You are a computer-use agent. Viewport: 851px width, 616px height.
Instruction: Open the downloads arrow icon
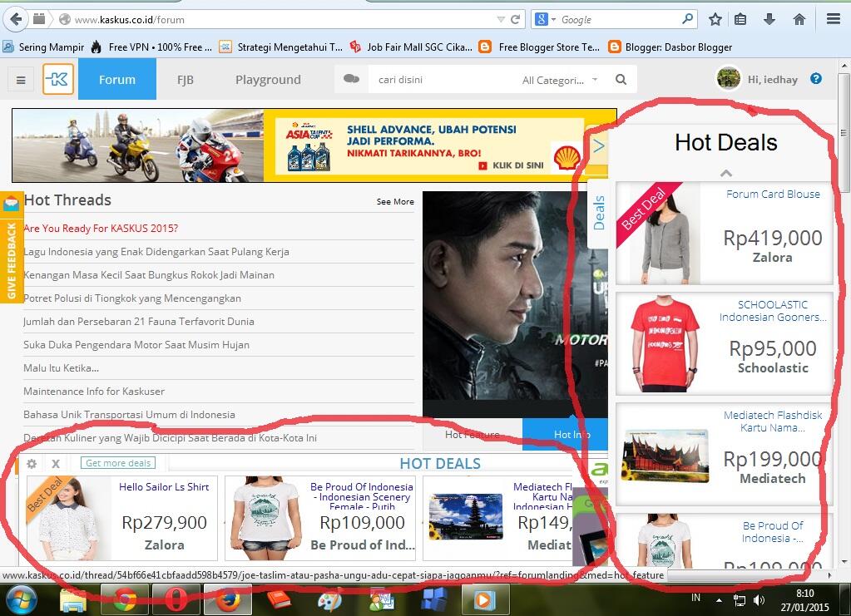pyautogui.click(x=769, y=19)
